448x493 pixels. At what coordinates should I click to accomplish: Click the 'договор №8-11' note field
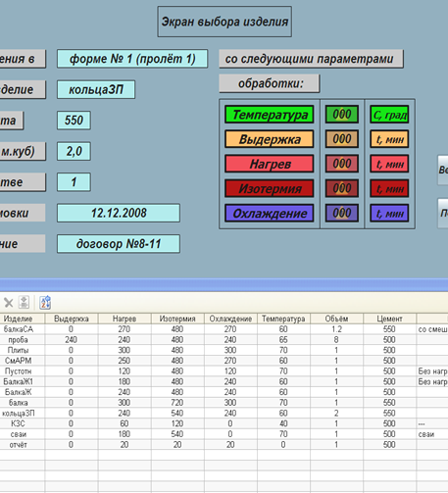[x=119, y=244]
